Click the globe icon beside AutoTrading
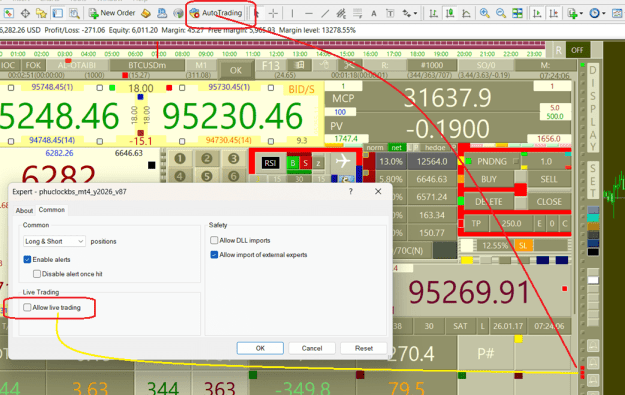The width and height of the screenshot is (625, 395). click(178, 13)
